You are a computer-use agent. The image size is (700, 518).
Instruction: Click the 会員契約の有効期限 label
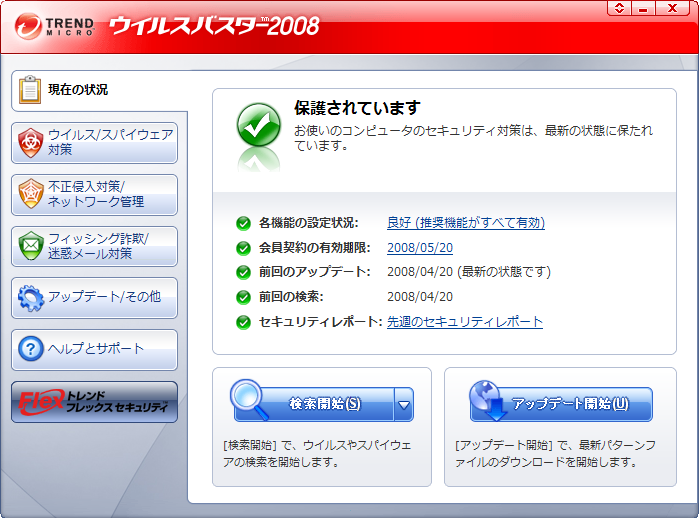tap(315, 247)
